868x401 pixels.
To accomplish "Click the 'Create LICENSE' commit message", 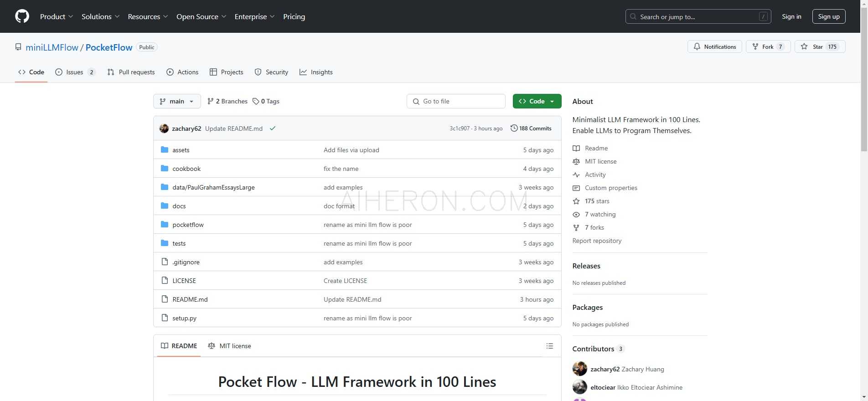I will [345, 281].
